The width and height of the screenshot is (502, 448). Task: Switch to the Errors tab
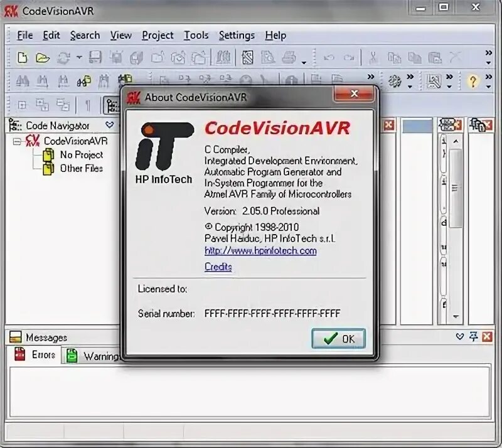point(35,355)
